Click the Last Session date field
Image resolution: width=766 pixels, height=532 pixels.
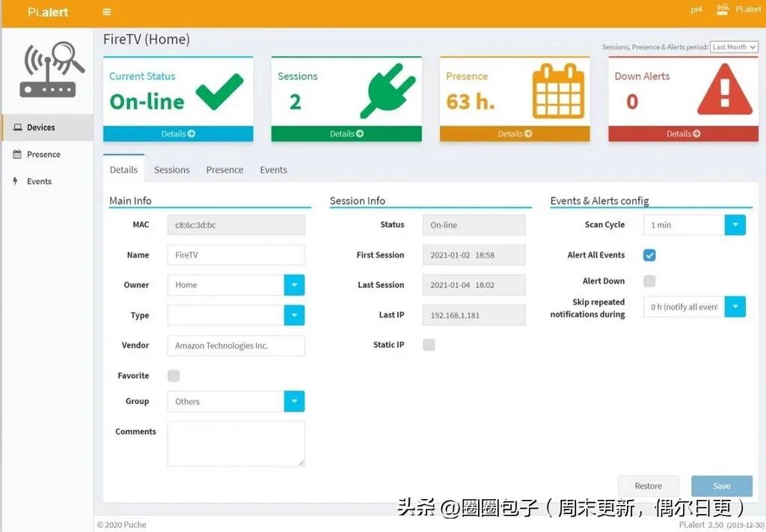click(474, 285)
